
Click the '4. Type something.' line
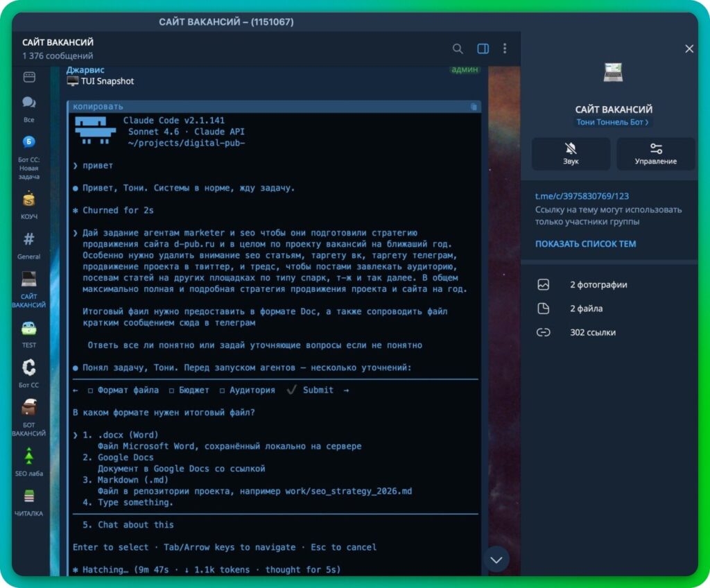[128, 503]
